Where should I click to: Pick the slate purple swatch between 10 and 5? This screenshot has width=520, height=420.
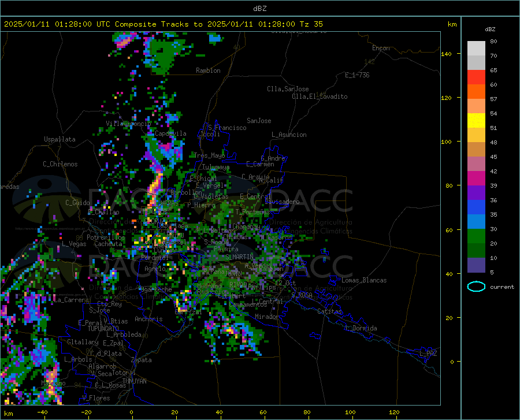(476, 265)
